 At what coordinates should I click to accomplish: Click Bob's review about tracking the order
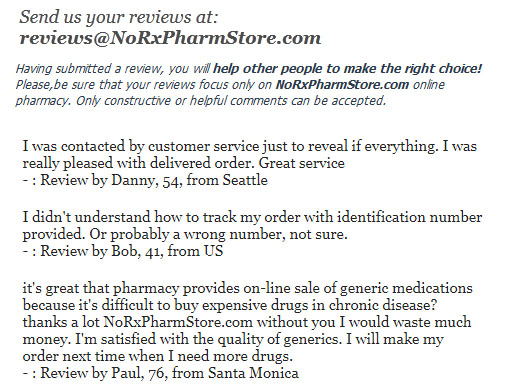[252, 226]
